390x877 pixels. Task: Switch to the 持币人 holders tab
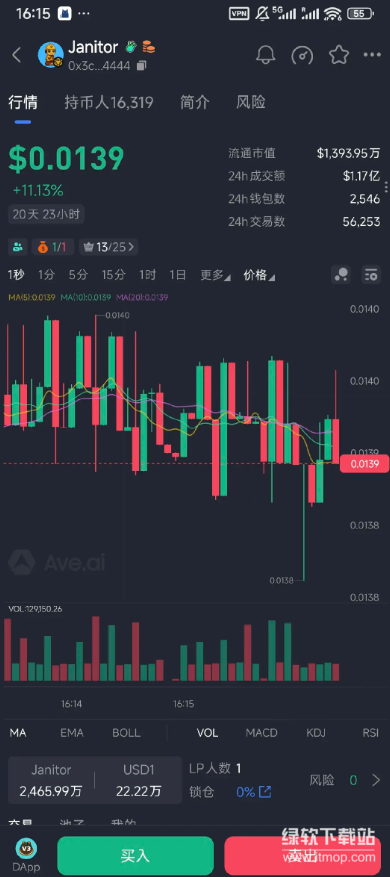pyautogui.click(x=109, y=102)
